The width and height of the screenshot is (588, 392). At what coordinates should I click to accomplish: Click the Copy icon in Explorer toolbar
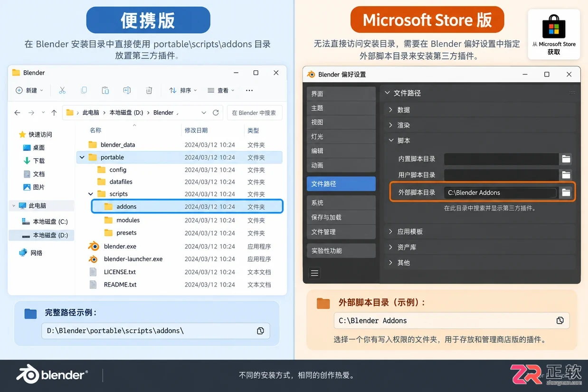pyautogui.click(x=84, y=90)
